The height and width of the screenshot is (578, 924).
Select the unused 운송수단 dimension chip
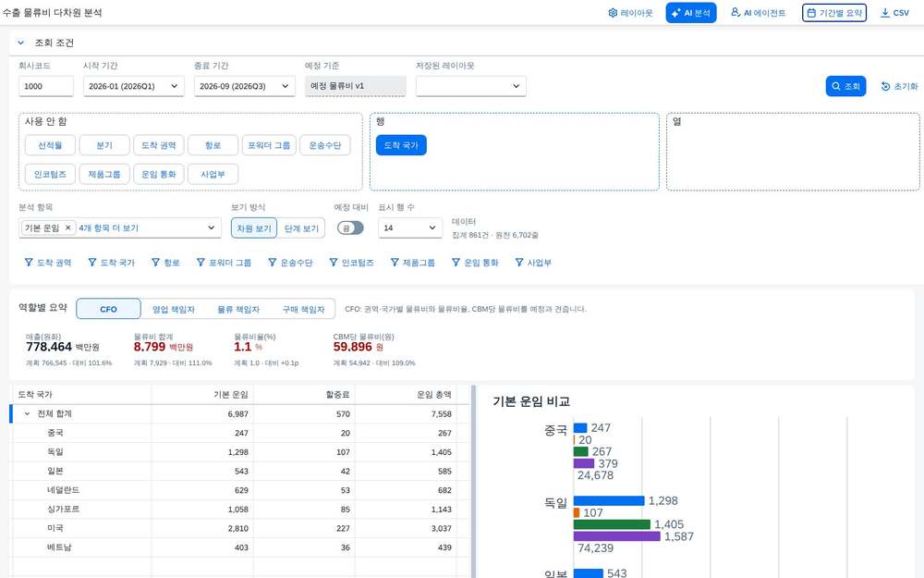click(324, 145)
